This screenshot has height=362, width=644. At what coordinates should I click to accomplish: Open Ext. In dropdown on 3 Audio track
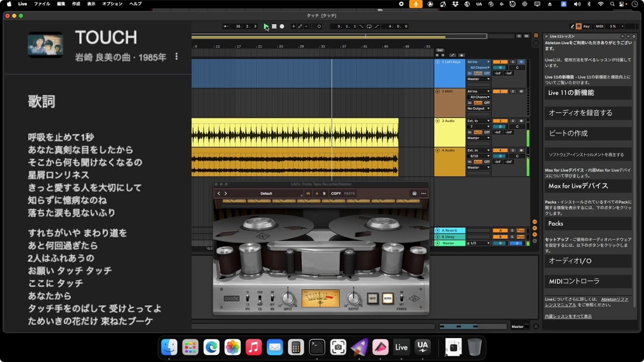(478, 121)
